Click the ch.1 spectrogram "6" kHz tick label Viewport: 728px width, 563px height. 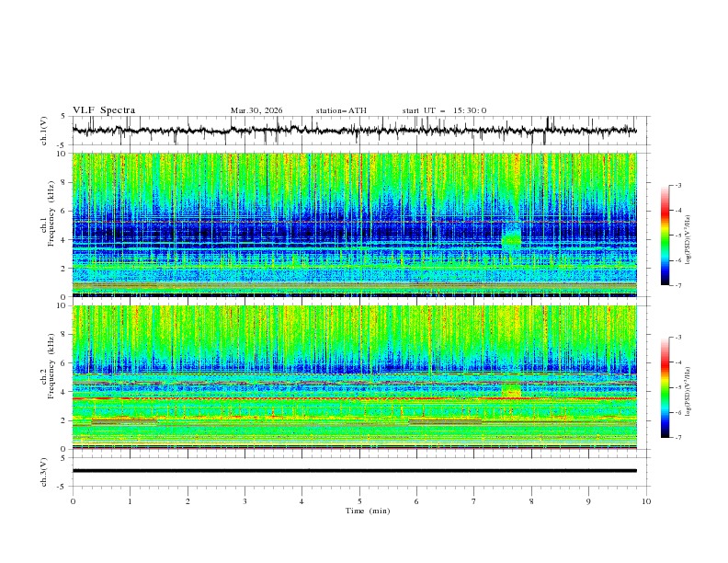pyautogui.click(x=64, y=211)
